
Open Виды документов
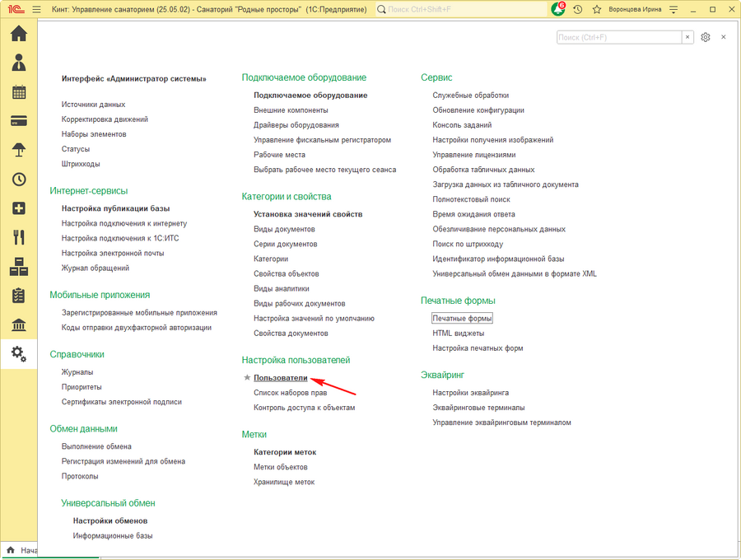[284, 229]
